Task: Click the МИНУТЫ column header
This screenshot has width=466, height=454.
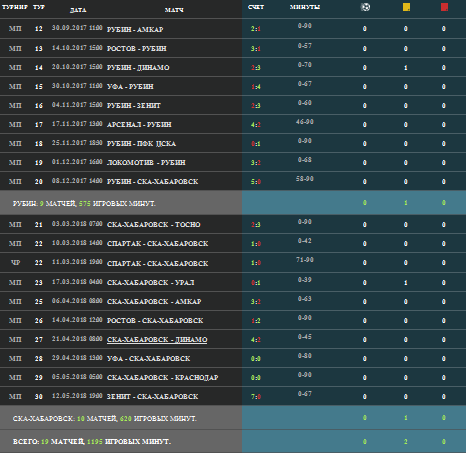Action: point(305,7)
